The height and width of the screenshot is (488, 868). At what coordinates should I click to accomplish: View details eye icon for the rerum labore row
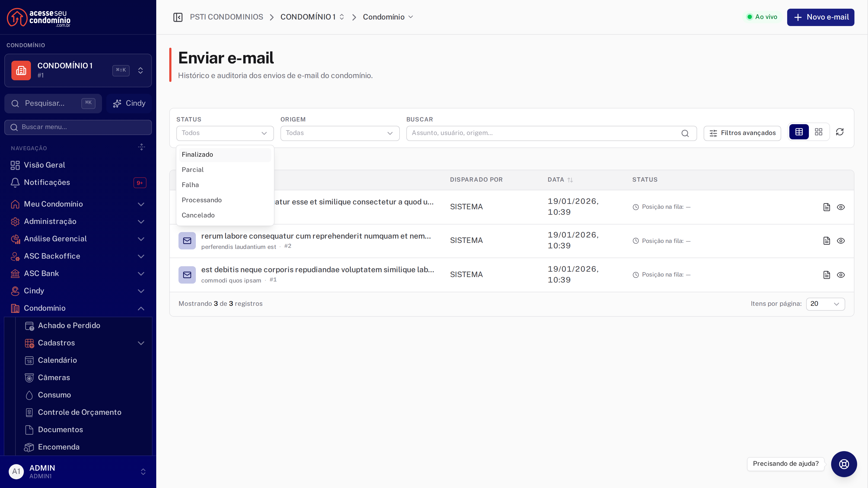pyautogui.click(x=841, y=241)
